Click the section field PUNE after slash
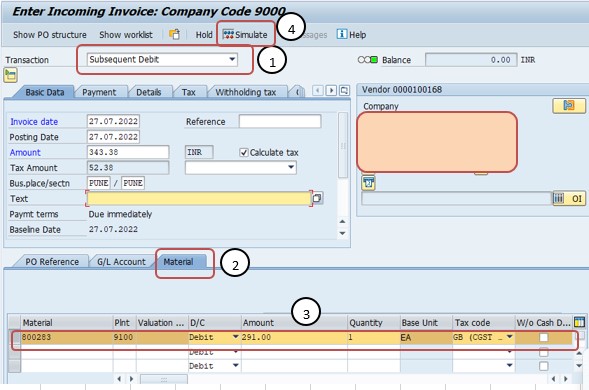Screen dimensions: 589x390 coord(133,183)
